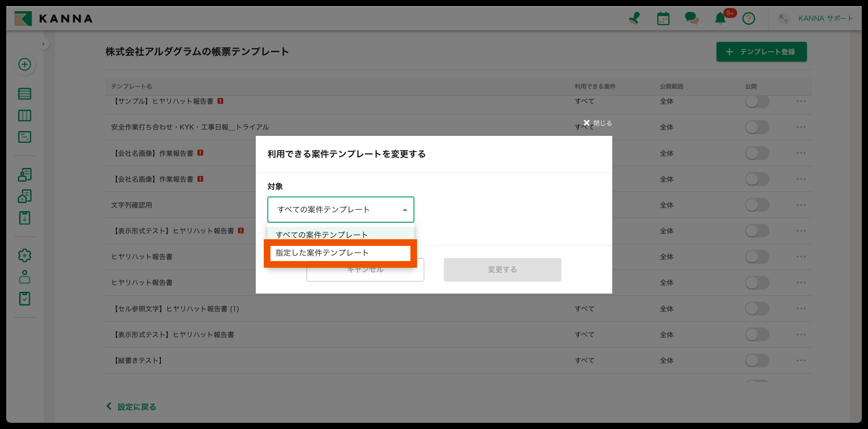Open the calendar icon in the header
The image size is (868, 429).
663,18
